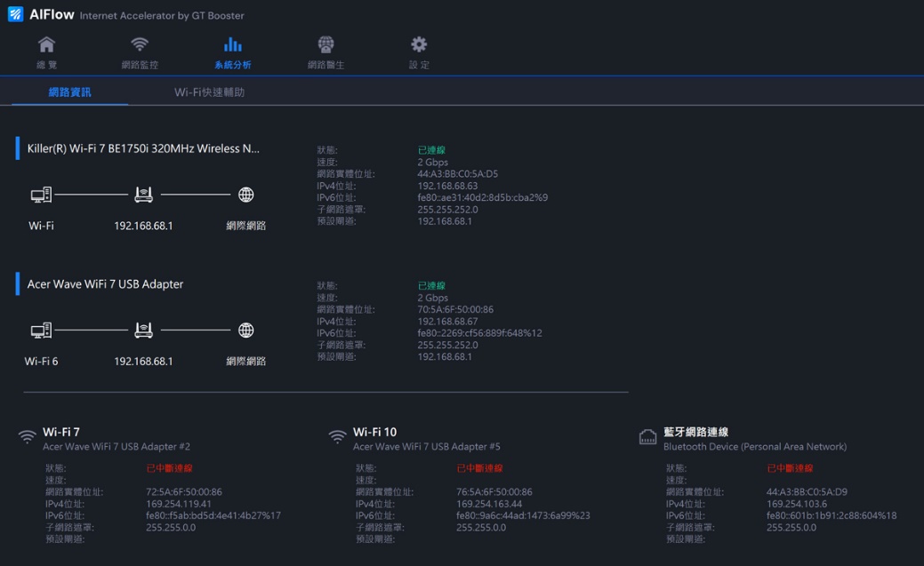Open the 總覽 home icon

click(x=46, y=45)
